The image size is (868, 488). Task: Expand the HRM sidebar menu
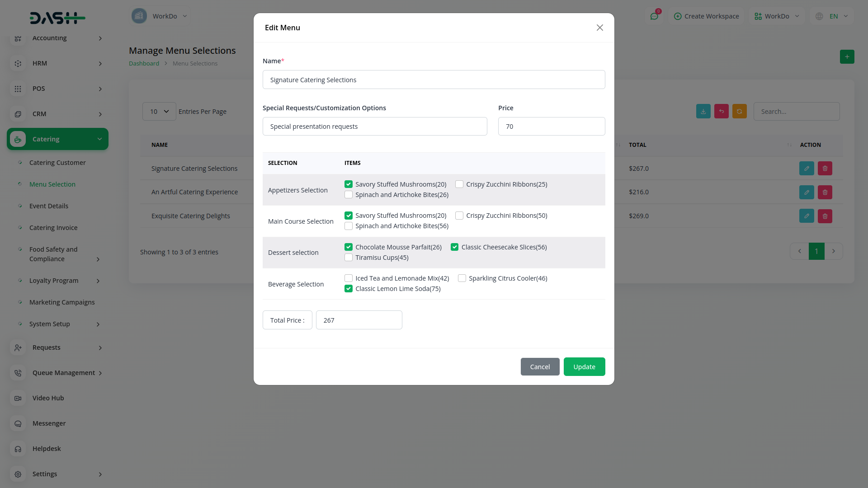[57, 63]
